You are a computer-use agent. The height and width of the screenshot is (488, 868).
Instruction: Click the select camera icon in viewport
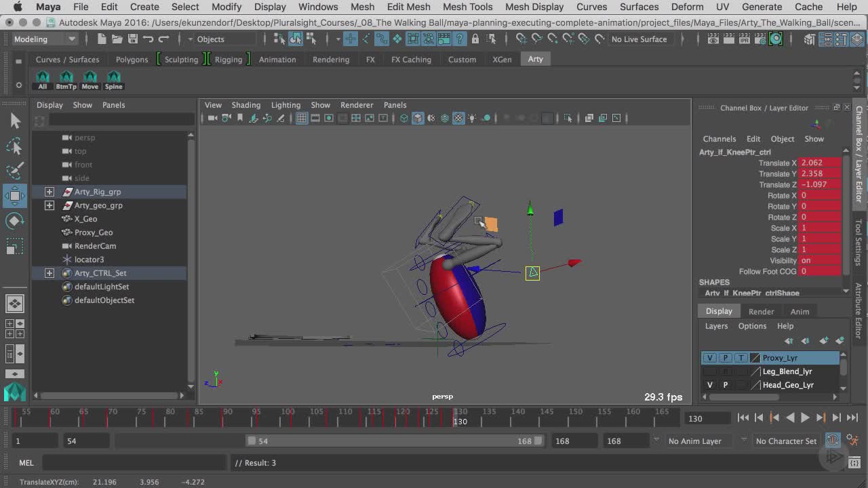coord(212,118)
